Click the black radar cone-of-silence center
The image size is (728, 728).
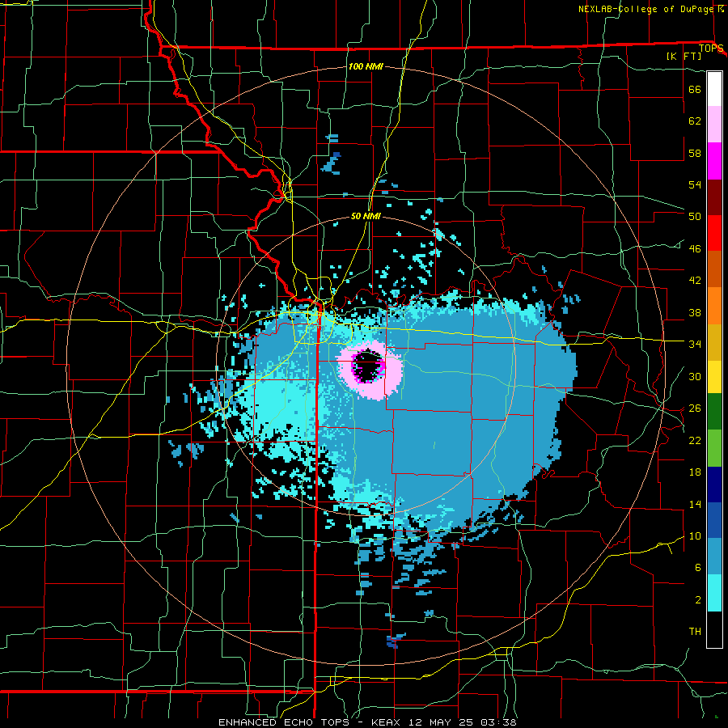(x=368, y=366)
